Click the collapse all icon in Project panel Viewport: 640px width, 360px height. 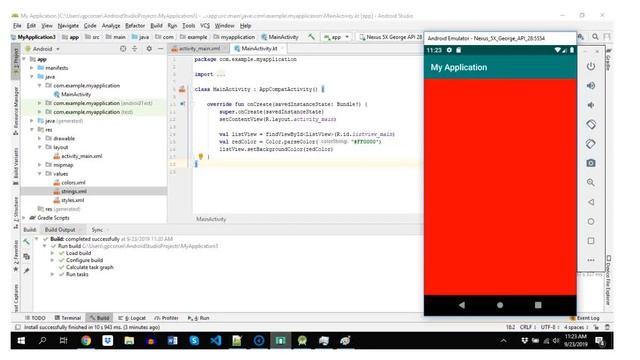[x=135, y=49]
